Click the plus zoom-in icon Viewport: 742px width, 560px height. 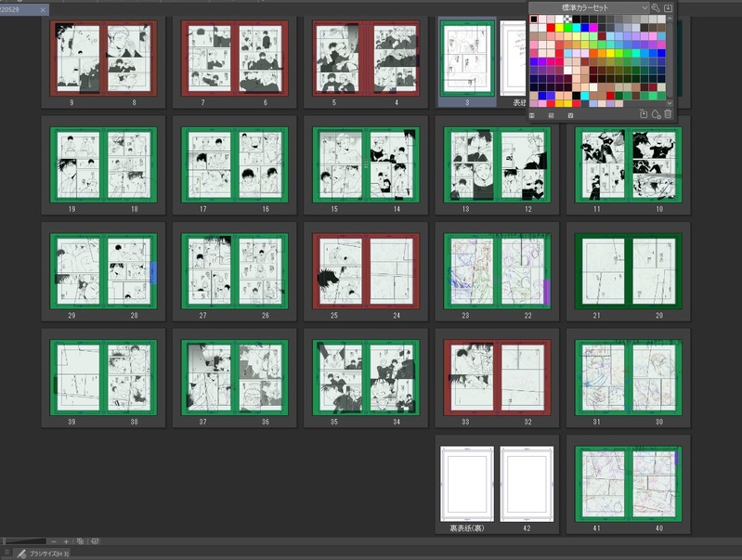66,541
